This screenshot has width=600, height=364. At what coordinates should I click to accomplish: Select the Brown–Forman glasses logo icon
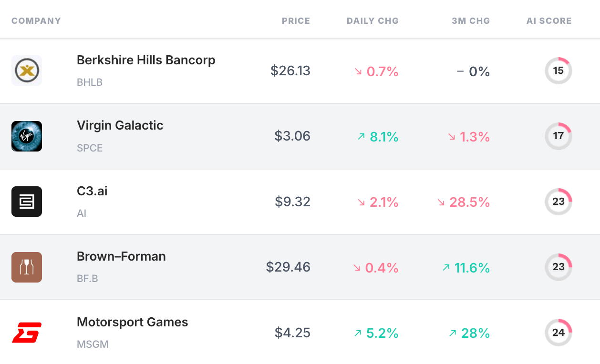click(27, 267)
